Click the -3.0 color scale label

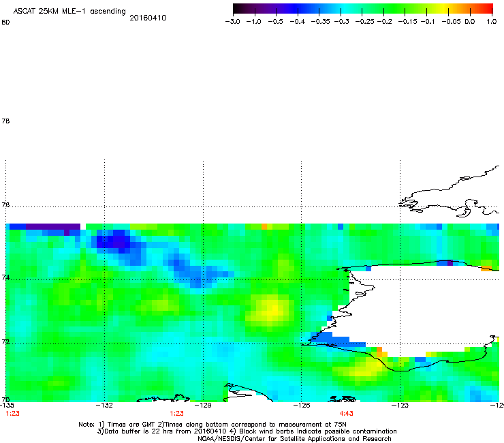point(232,22)
